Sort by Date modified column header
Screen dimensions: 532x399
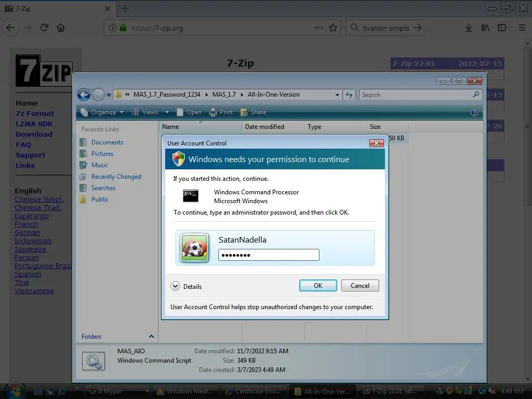coord(273,127)
